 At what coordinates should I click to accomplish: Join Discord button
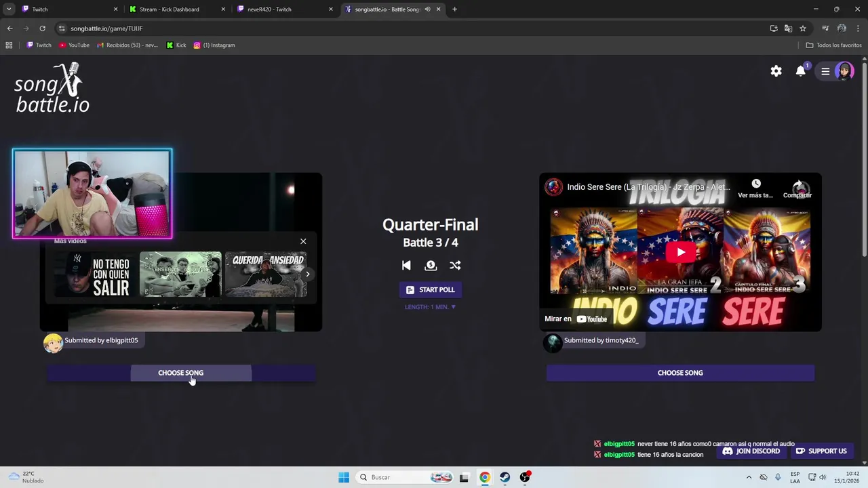pos(751,451)
